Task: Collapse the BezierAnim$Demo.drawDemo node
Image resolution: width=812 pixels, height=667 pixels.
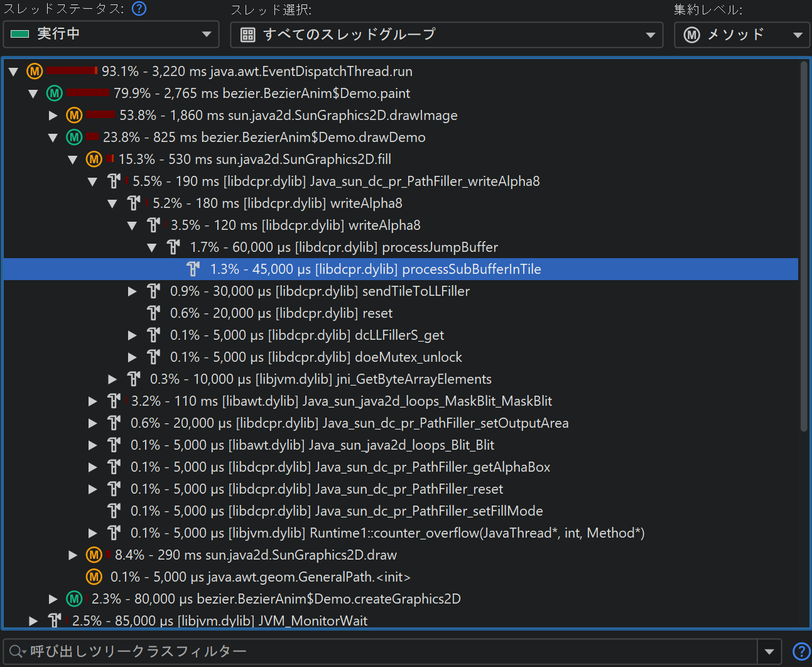Action: pos(53,138)
